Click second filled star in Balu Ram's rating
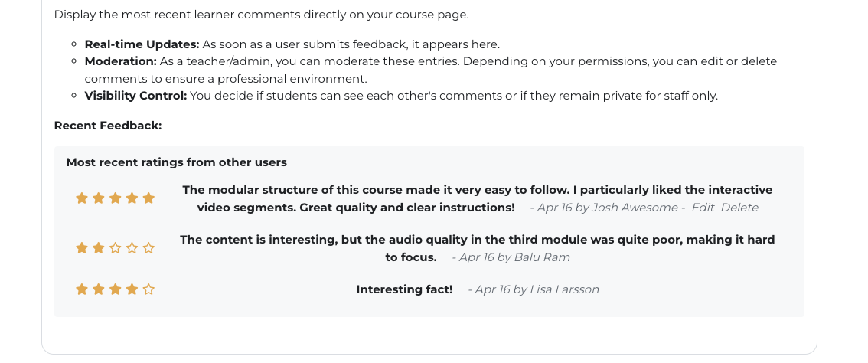Image resolution: width=868 pixels, height=363 pixels. 99,248
